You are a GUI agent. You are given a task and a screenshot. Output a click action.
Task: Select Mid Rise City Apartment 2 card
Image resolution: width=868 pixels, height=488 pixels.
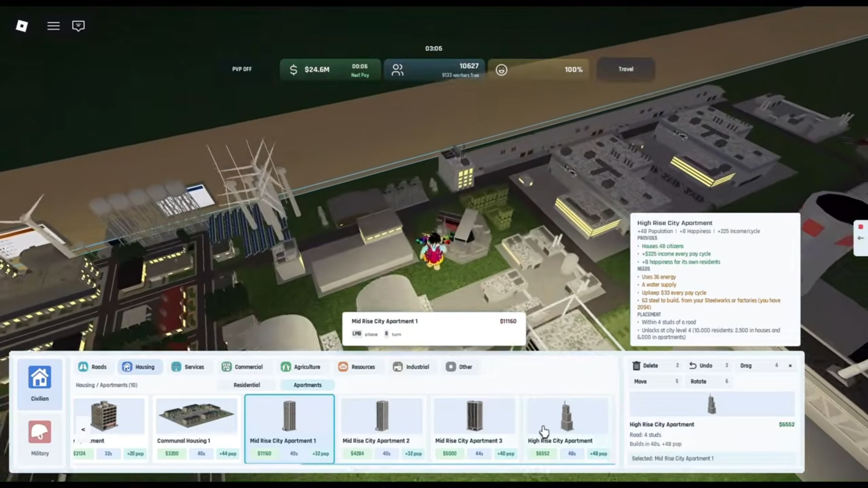coord(382,429)
